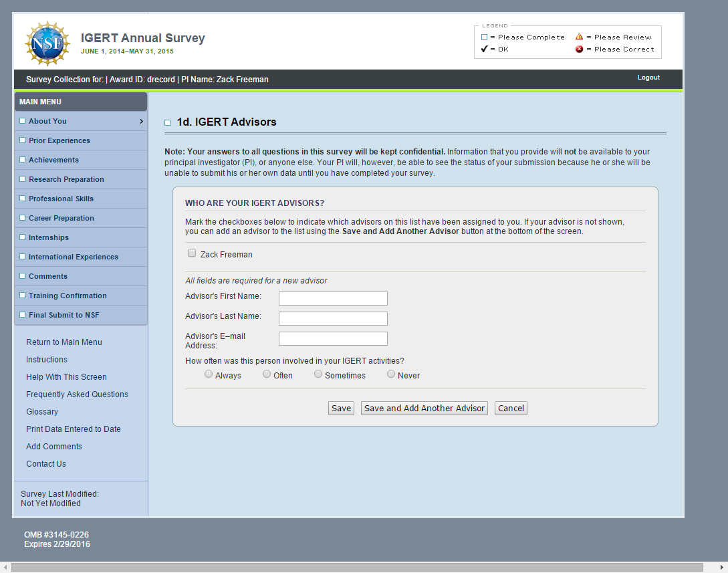Click the status square beside Final Submit to NSF
This screenshot has width=728, height=573.
pos(23,315)
